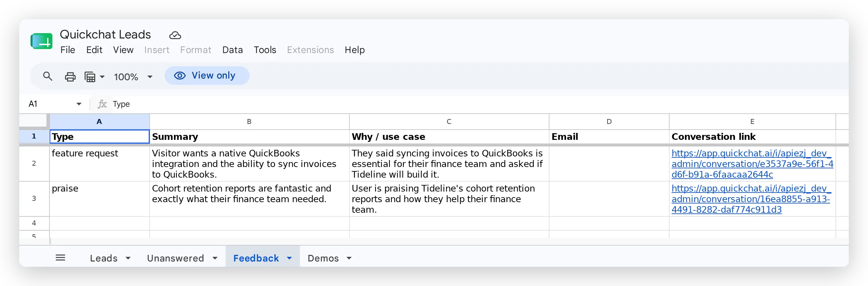Click the greyed Extensions menu
Image resolution: width=868 pixels, height=286 pixels.
pos(310,50)
